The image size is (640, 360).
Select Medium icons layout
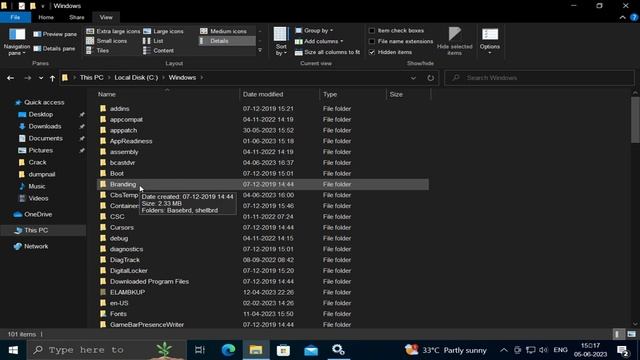coord(223,31)
